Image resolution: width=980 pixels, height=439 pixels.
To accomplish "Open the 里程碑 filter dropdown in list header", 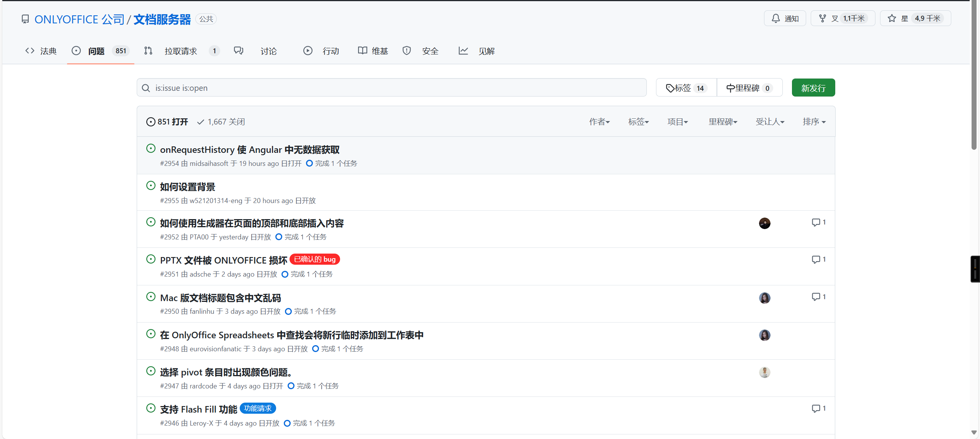I will click(723, 122).
